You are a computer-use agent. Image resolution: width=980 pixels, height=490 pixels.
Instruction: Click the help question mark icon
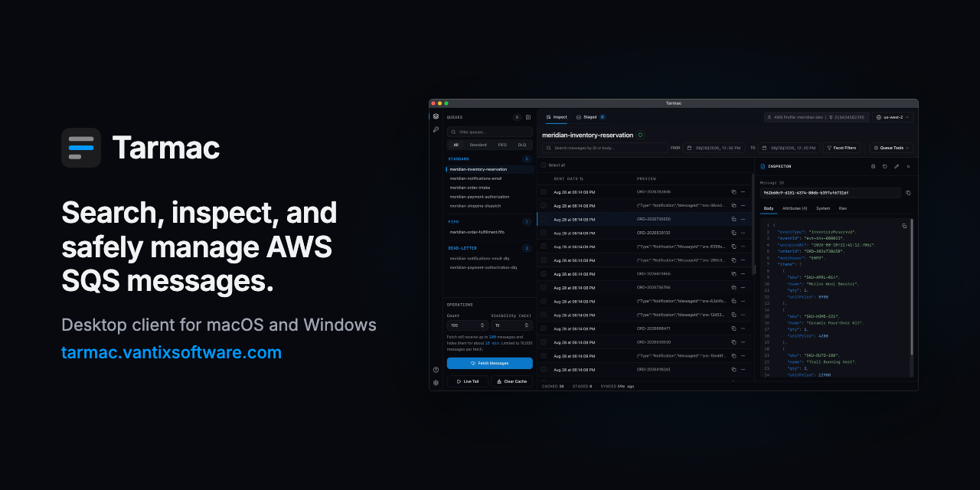click(436, 370)
